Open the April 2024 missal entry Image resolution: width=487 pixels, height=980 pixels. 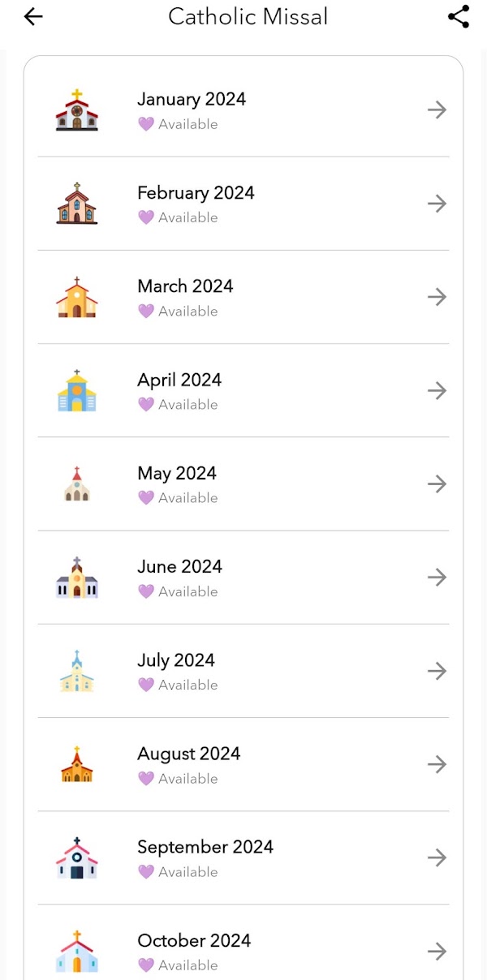pyautogui.click(x=243, y=390)
